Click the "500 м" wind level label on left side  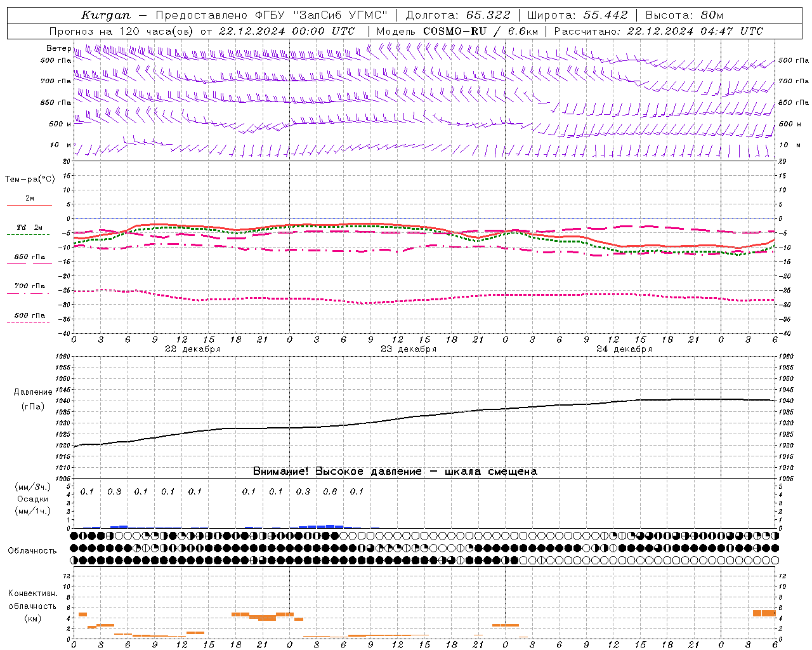click(x=60, y=124)
